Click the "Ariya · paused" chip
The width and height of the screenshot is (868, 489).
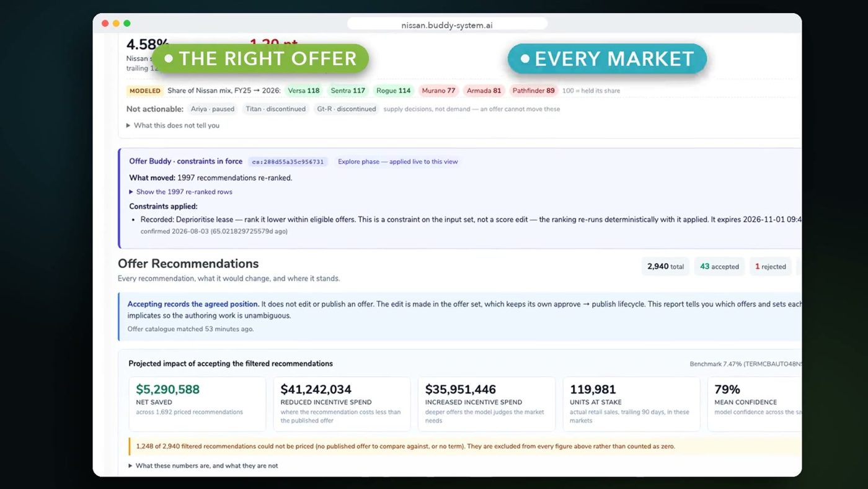(x=213, y=109)
